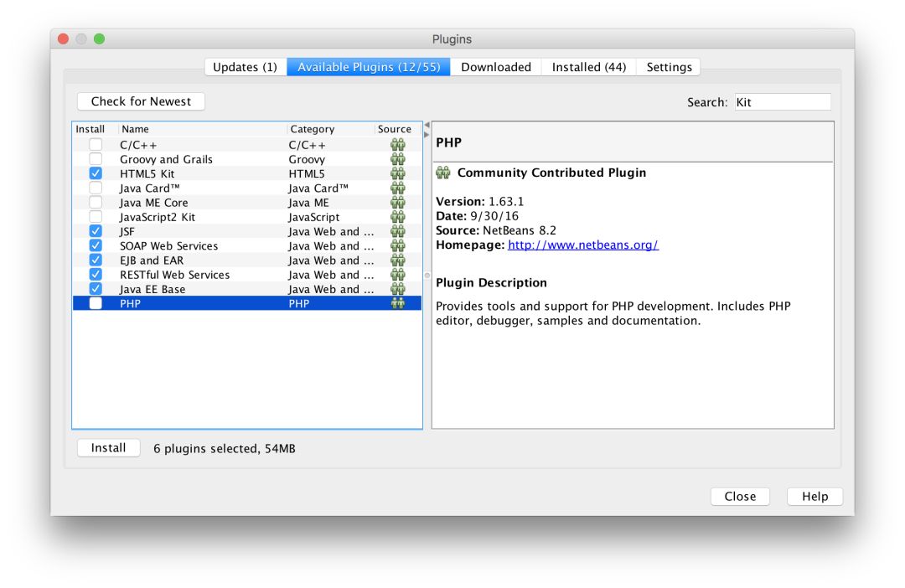Open the netbeans.org homepage link
Image resolution: width=905 pixels, height=588 pixels.
582,245
